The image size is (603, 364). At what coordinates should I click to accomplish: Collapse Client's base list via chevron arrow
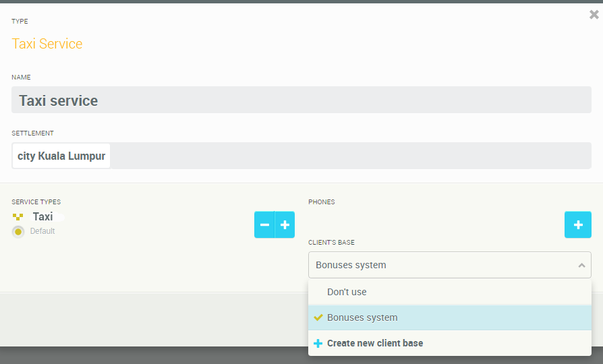(x=581, y=266)
